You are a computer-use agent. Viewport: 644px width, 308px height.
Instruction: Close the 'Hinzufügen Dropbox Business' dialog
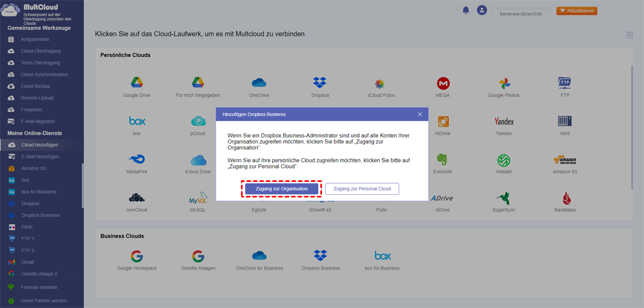click(x=420, y=114)
